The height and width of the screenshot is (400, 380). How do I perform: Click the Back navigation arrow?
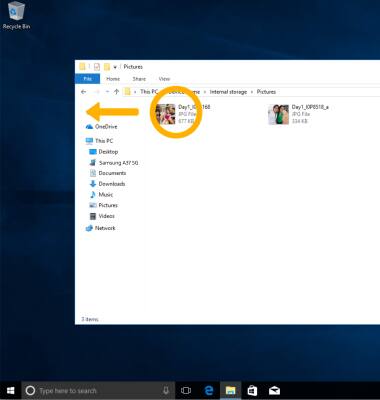point(84,92)
